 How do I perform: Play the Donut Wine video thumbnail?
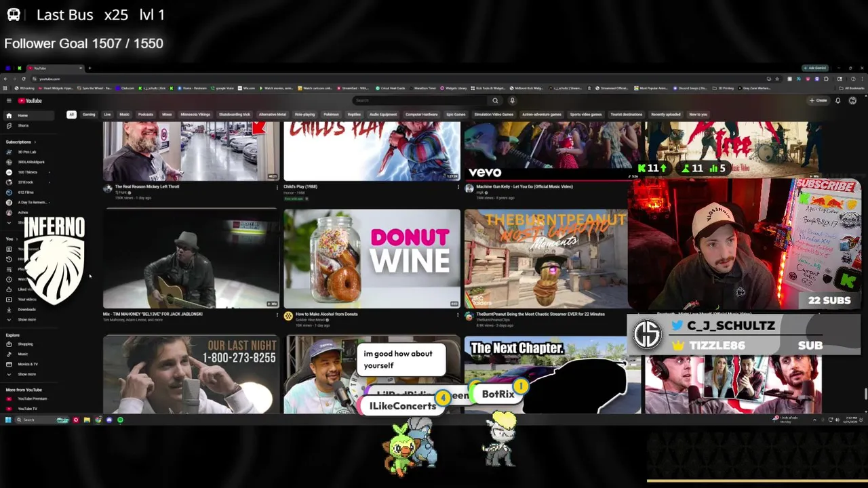pos(372,258)
